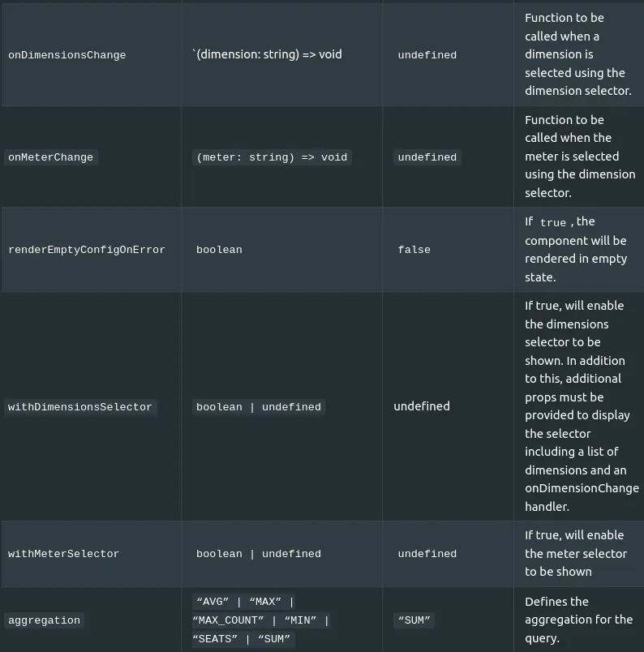The image size is (644, 652).
Task: Select the "MAX_COUNT" aggregation option text
Action: tap(228, 620)
